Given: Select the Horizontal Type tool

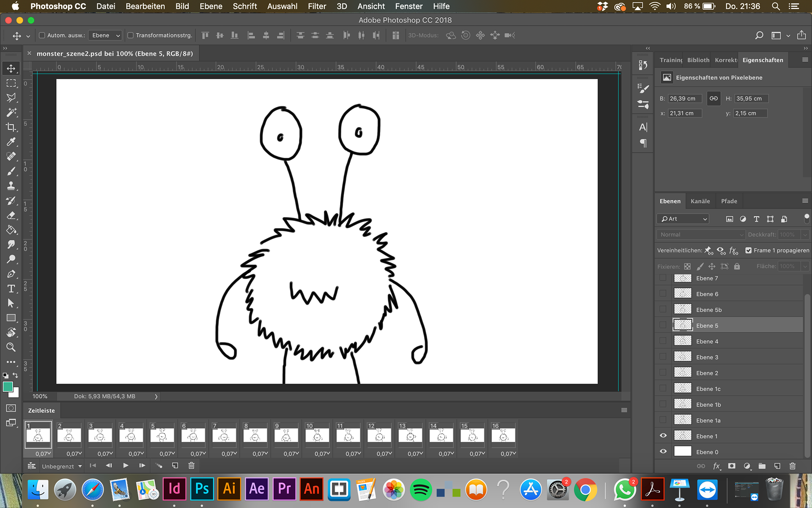Looking at the screenshot, I should [11, 289].
